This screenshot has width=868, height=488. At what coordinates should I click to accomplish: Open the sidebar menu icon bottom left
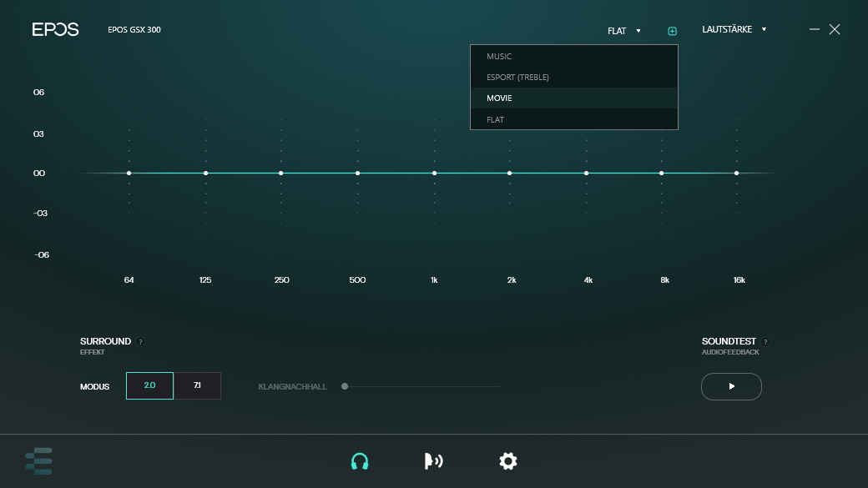(x=38, y=461)
